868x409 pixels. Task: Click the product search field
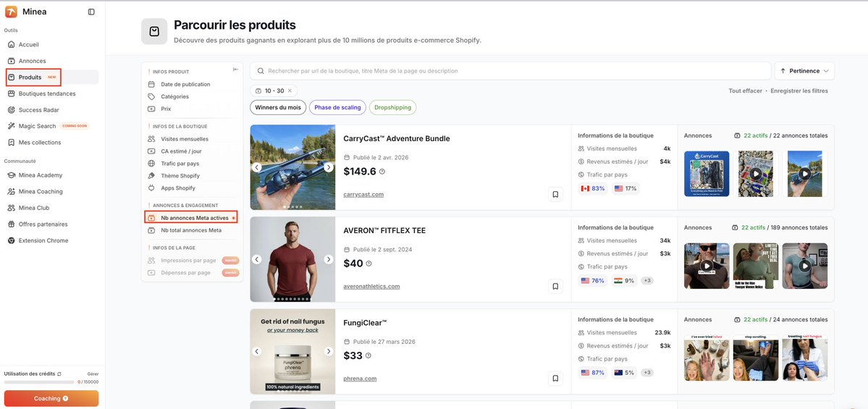[510, 71]
